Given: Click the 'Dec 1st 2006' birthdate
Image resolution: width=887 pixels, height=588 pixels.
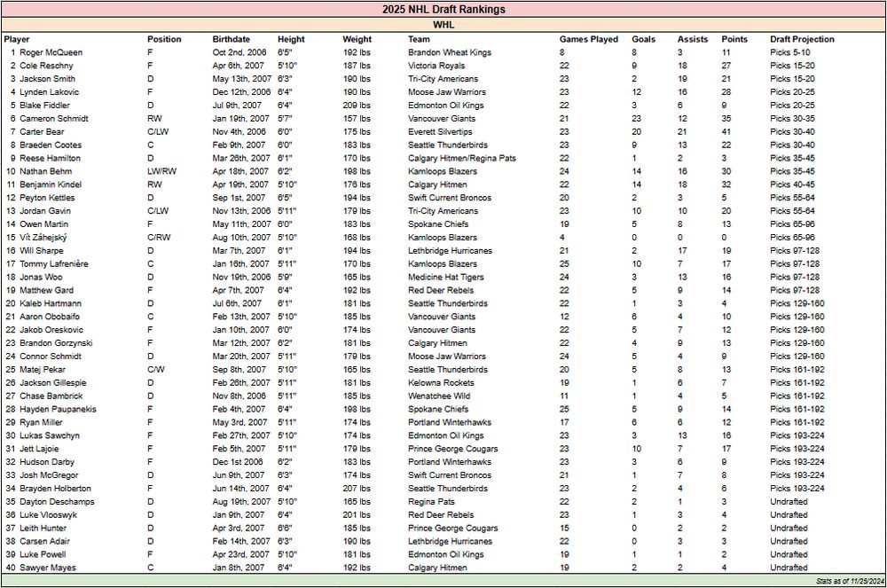Looking at the screenshot, I should point(238,462).
